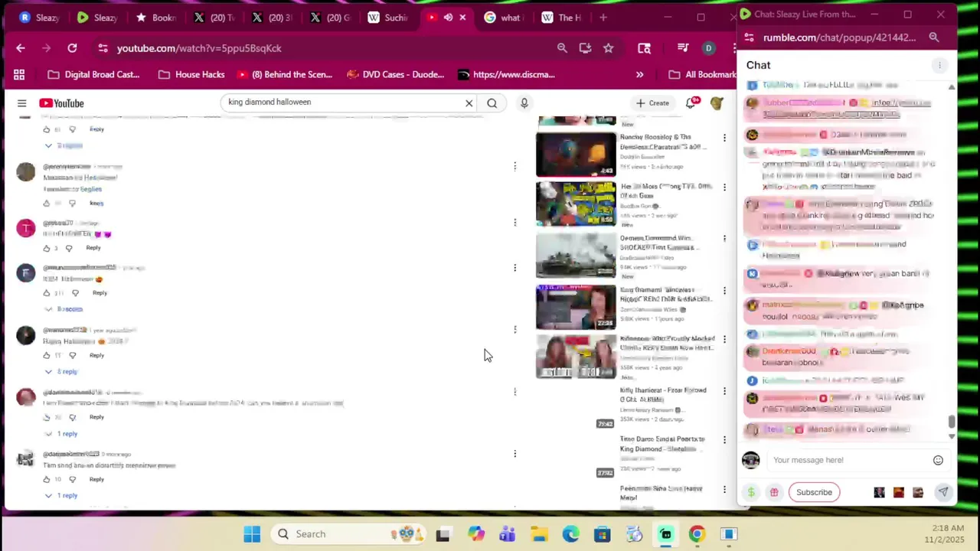Open the Rumble chat three-dot options
Viewport: 980px width, 551px height.
pyautogui.click(x=939, y=65)
